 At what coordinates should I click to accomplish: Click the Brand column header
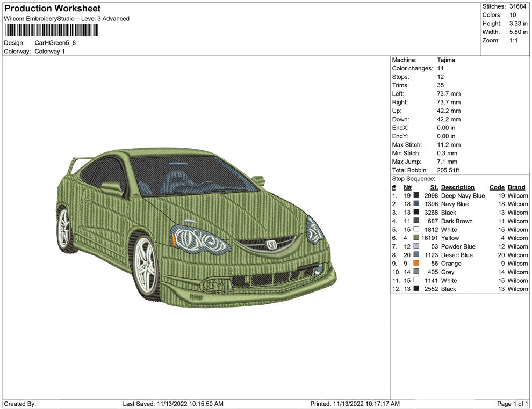click(x=516, y=187)
